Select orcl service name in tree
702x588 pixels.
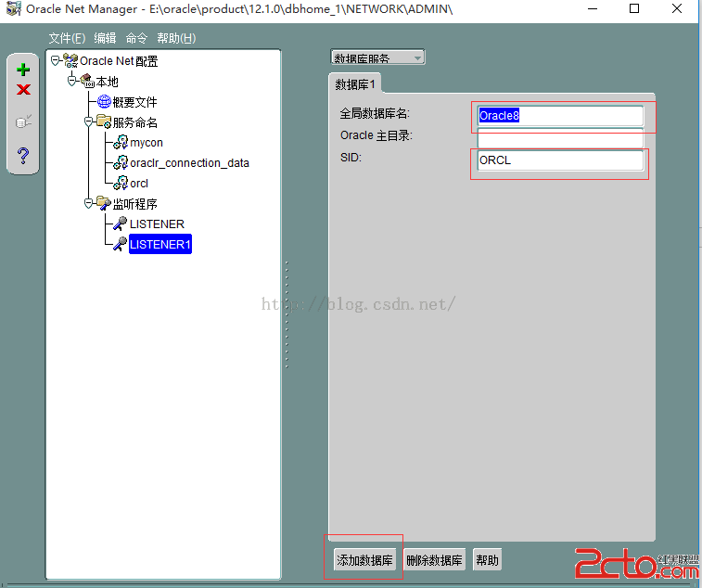coord(139,183)
